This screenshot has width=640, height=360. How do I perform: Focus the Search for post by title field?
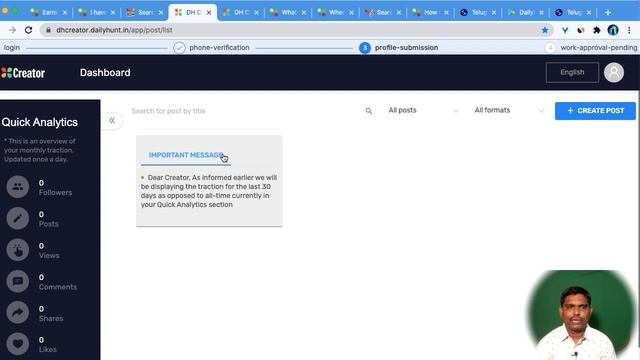[x=245, y=111]
